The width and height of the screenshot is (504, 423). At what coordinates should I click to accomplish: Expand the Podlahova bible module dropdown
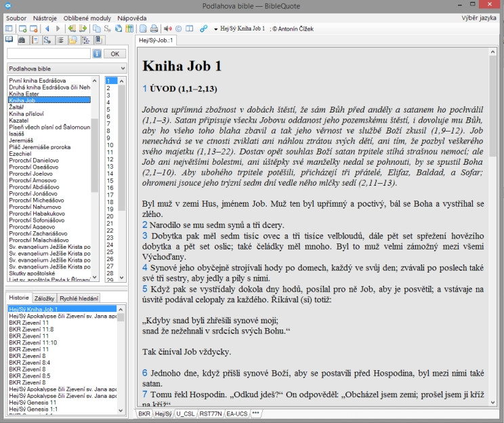(x=67, y=68)
